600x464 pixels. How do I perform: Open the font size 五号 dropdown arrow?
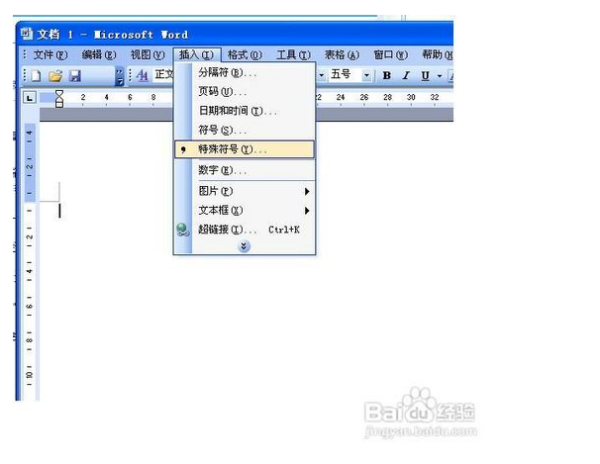[367, 75]
